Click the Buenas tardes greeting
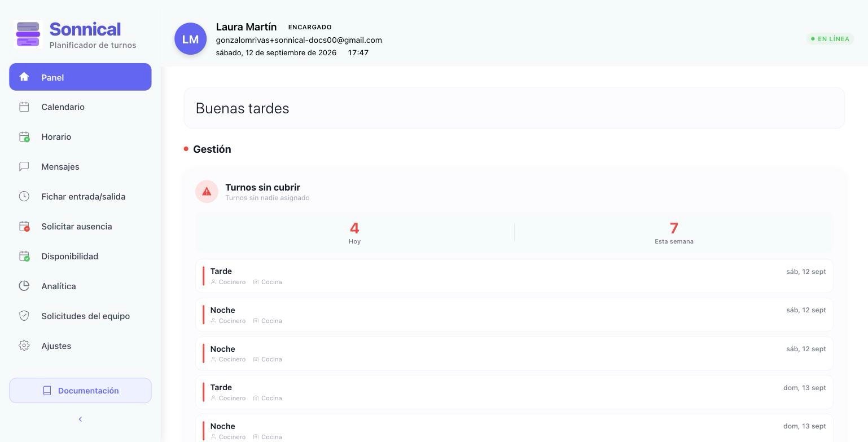 (242, 108)
